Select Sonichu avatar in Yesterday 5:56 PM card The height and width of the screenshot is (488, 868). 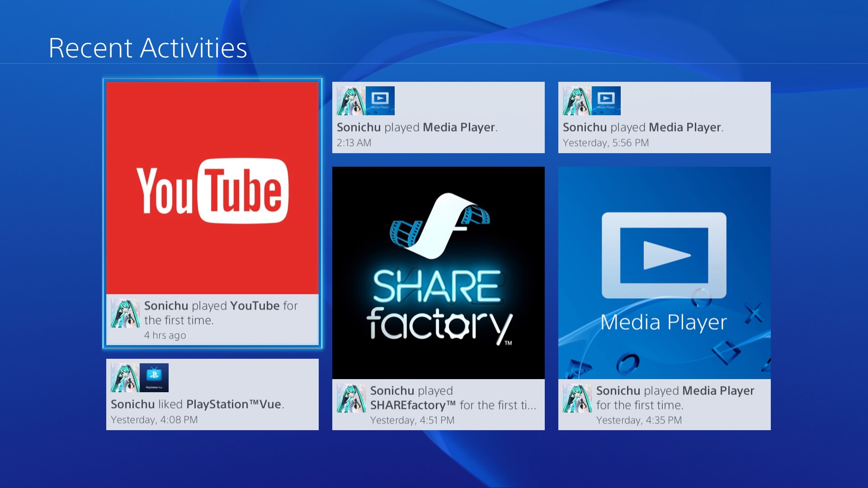[x=577, y=101]
